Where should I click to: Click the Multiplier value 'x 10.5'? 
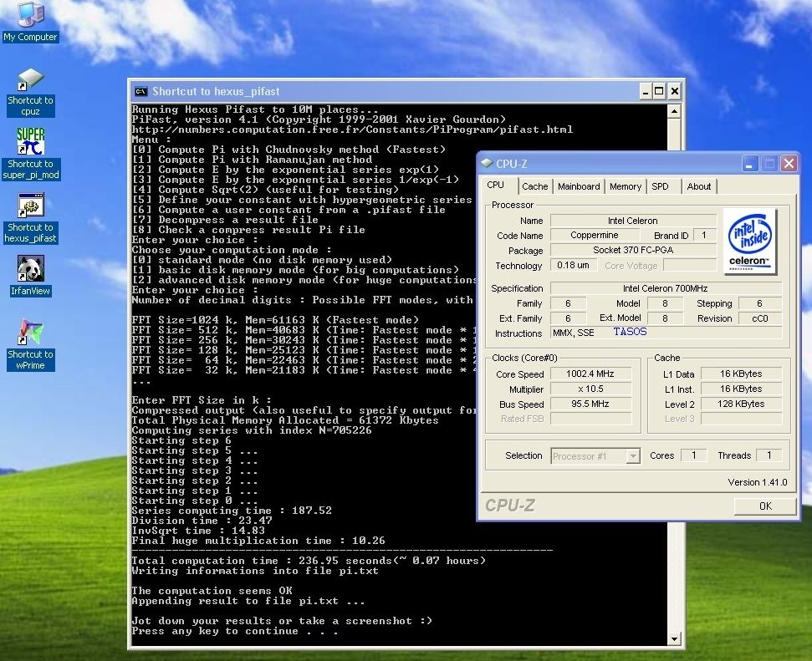[x=590, y=389]
